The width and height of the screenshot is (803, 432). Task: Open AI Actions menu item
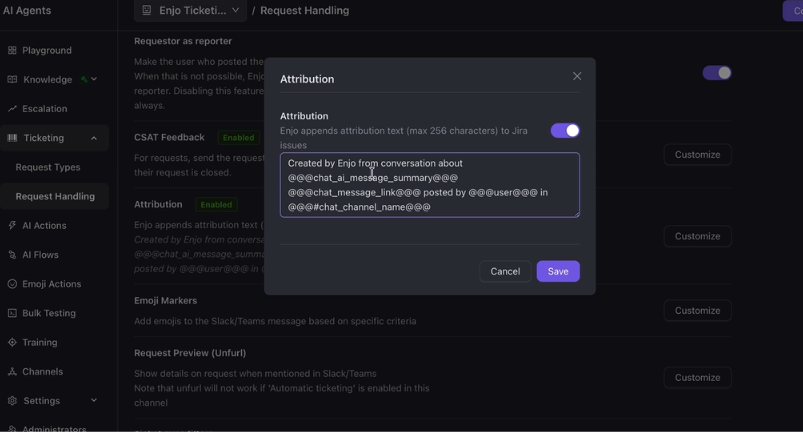point(44,225)
